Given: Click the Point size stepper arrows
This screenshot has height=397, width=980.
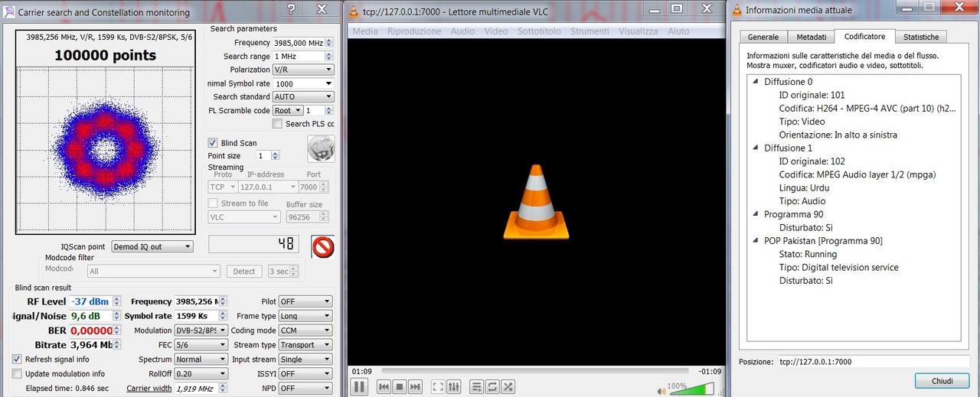Looking at the screenshot, I should point(275,156).
